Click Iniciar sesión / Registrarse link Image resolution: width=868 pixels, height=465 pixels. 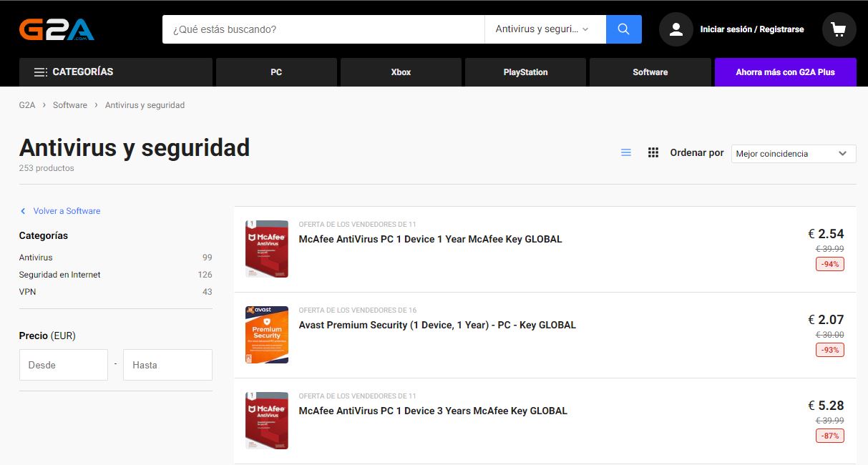[751, 29]
